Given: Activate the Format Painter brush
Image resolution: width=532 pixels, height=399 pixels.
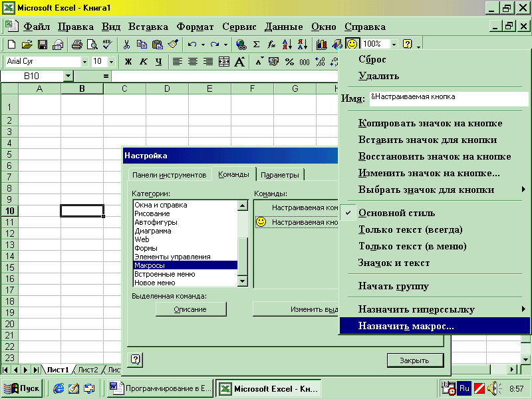Looking at the screenshot, I should tap(173, 44).
